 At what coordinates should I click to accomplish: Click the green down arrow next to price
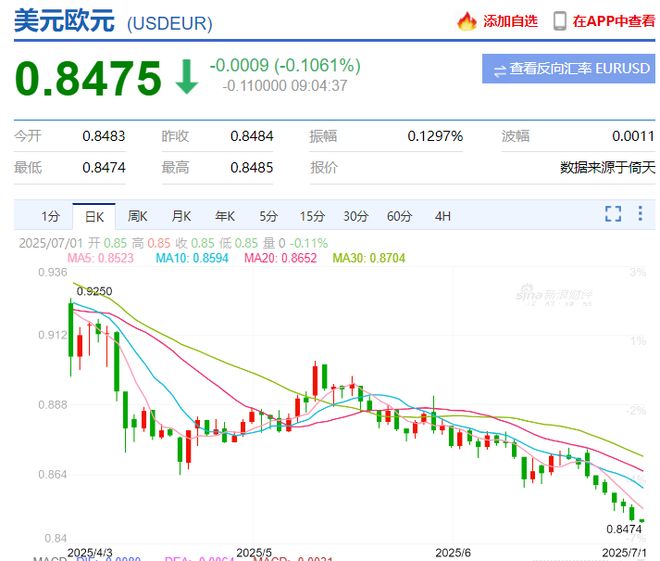(187, 77)
